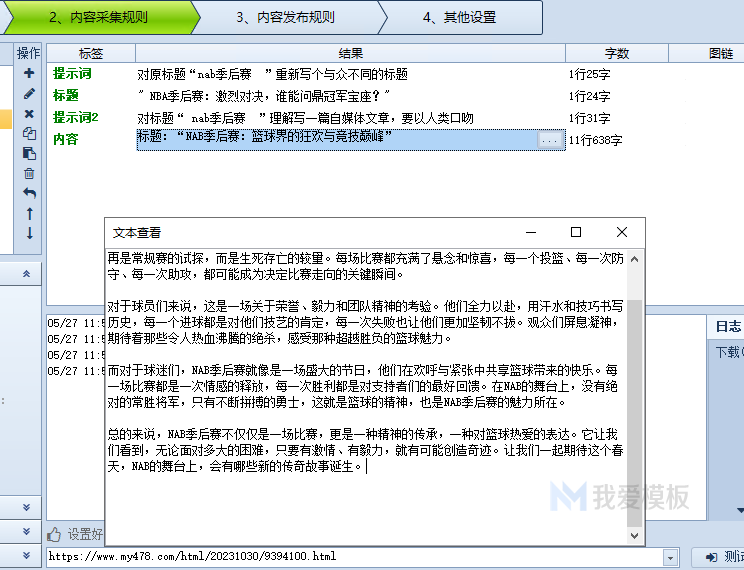Collapse the panel with double up chevron

click(x=27, y=274)
